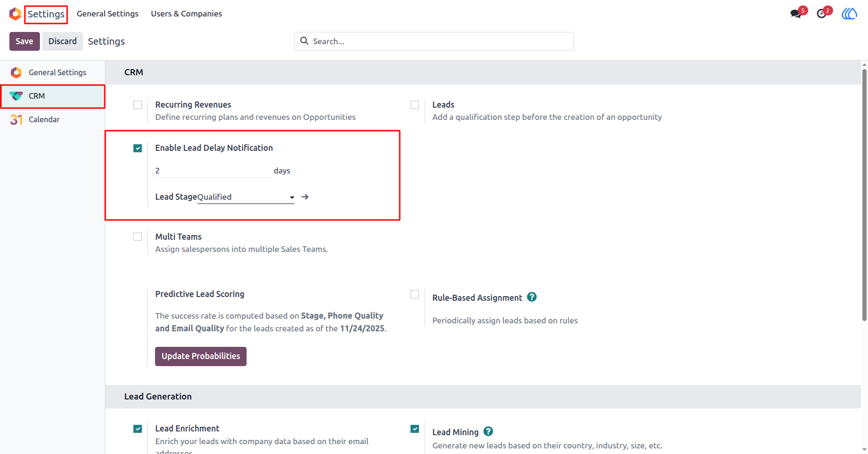This screenshot has height=454, width=868.
Task: Enable the Rule-Based Assignment checkbox
Action: tap(415, 294)
